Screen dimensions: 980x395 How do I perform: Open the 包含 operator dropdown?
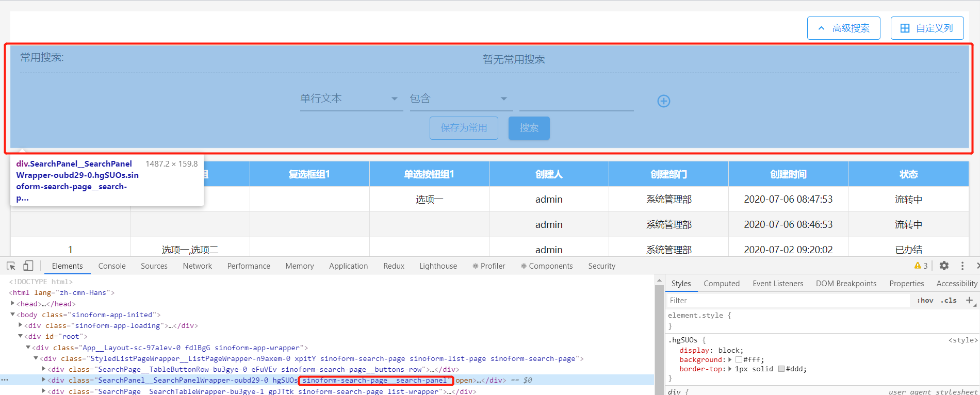[x=461, y=99]
